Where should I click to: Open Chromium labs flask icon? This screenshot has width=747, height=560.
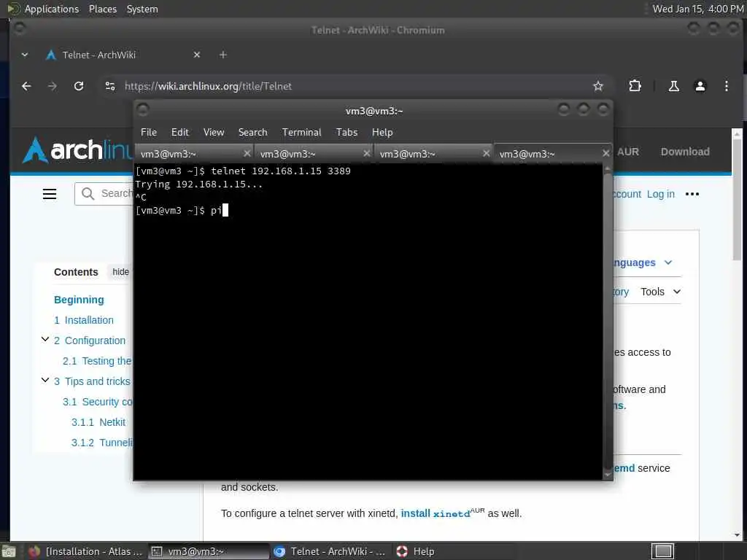[673, 86]
